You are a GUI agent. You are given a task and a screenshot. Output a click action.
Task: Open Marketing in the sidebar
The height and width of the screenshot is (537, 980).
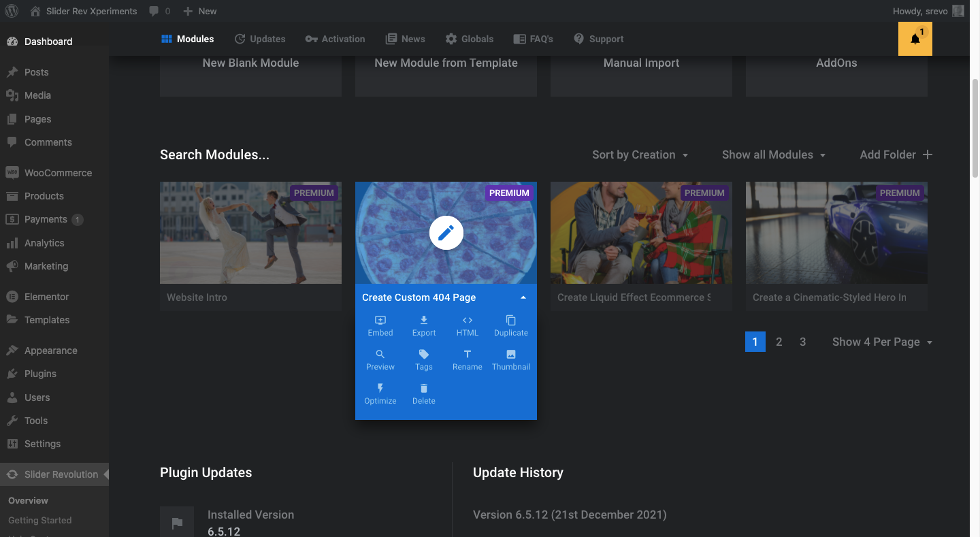[x=54, y=266]
